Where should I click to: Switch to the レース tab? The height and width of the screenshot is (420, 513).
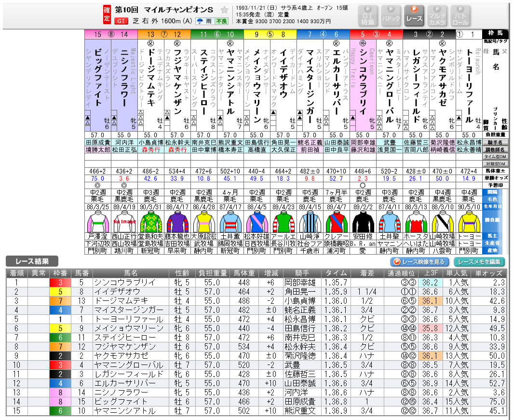413,14
